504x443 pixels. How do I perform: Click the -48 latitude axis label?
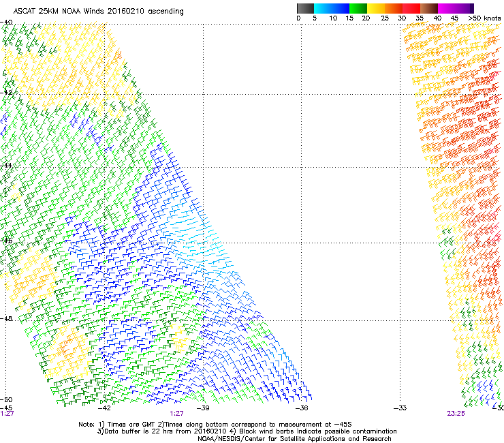click(6, 318)
